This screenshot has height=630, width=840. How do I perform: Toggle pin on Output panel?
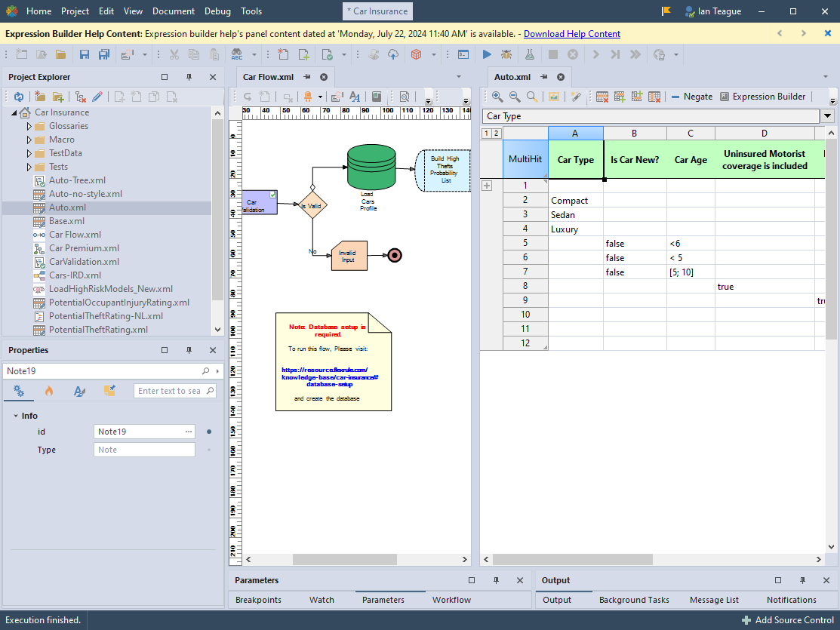tap(802, 580)
